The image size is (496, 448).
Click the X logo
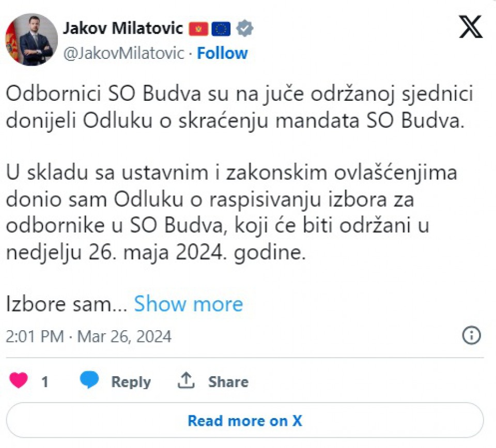[471, 26]
